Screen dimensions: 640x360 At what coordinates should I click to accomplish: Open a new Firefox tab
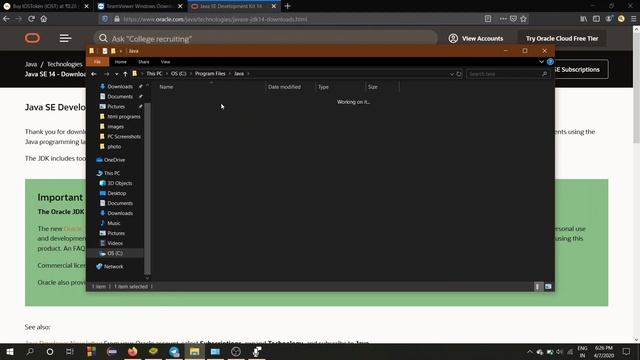coord(287,6)
